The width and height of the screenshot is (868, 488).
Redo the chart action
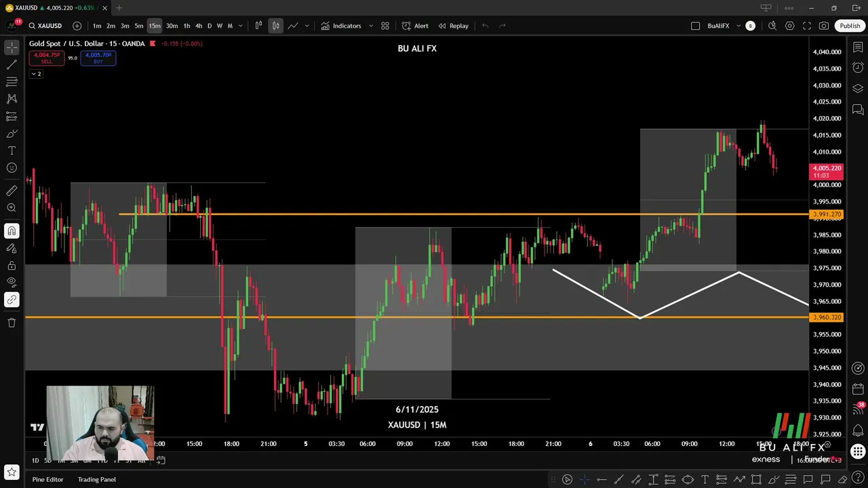[502, 26]
